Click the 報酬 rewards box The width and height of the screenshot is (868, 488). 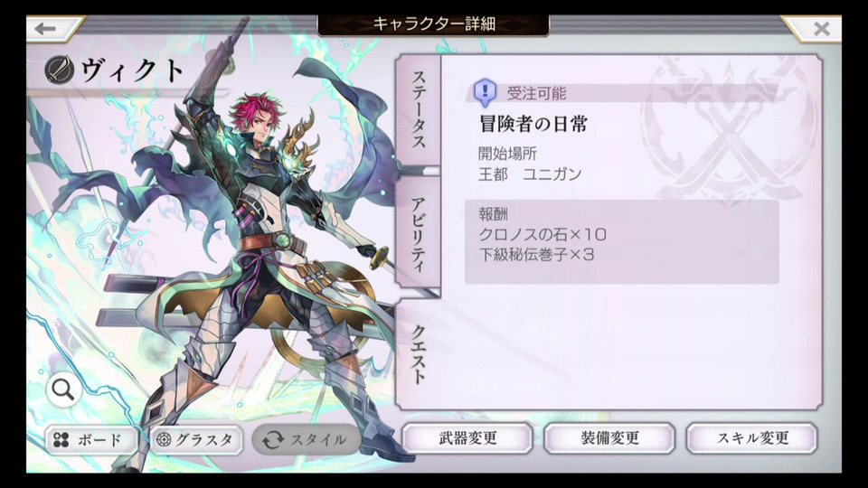click(x=622, y=242)
